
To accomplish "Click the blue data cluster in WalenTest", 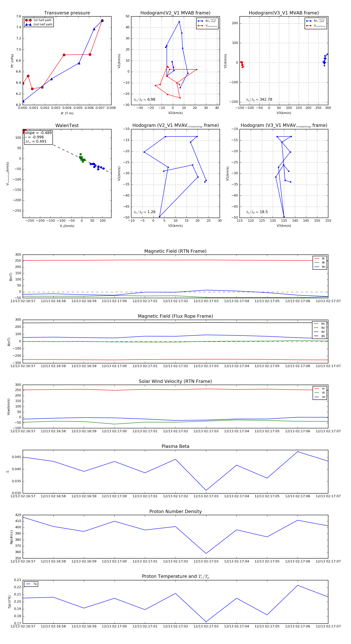I will pos(97,166).
